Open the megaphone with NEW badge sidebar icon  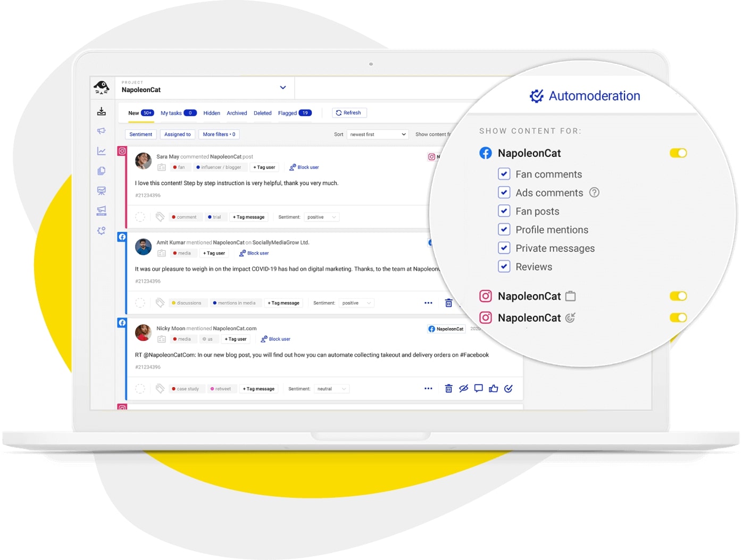coord(102,211)
